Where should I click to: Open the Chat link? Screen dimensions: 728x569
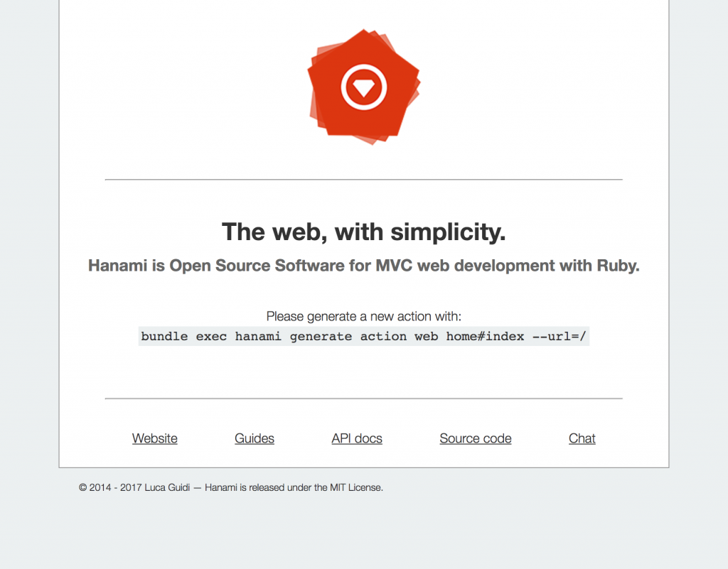[x=582, y=438]
